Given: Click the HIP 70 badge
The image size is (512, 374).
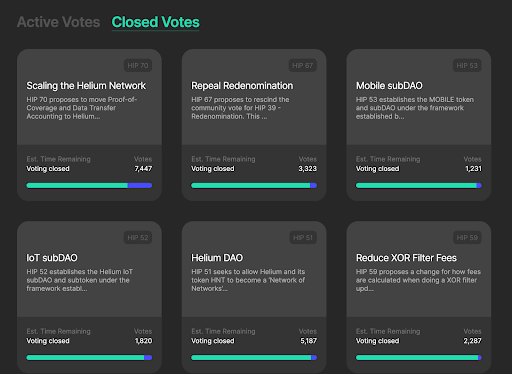Looking at the screenshot, I should [138, 65].
